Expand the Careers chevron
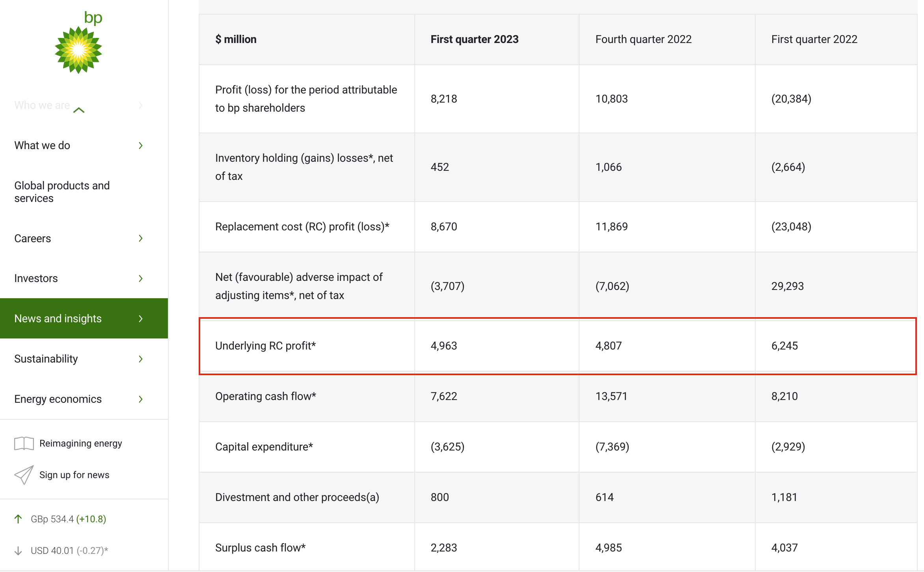 141,238
